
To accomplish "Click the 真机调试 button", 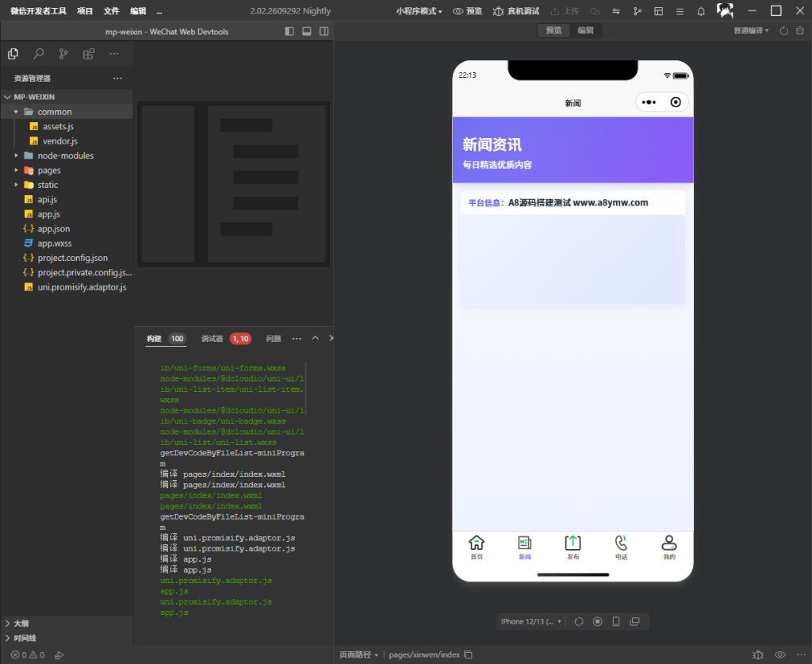I will coord(516,11).
